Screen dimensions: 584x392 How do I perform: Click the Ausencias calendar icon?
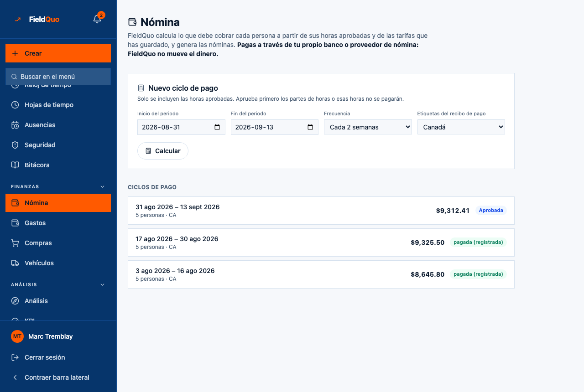point(15,125)
